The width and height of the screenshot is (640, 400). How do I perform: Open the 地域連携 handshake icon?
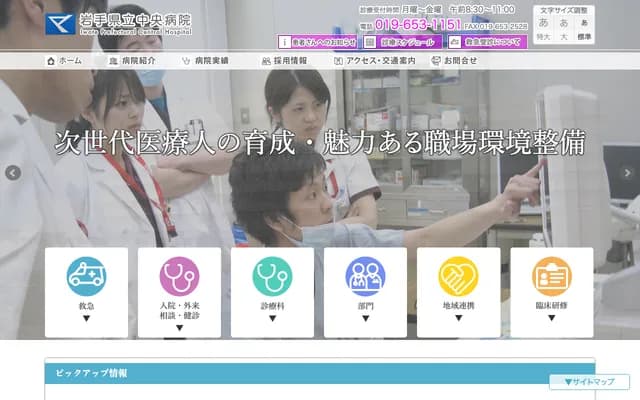(458, 276)
